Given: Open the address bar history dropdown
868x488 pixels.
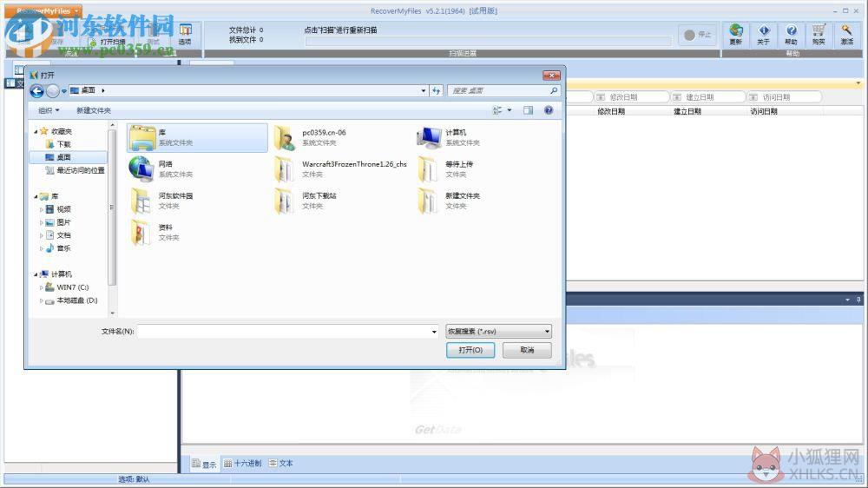Looking at the screenshot, I should click(424, 90).
